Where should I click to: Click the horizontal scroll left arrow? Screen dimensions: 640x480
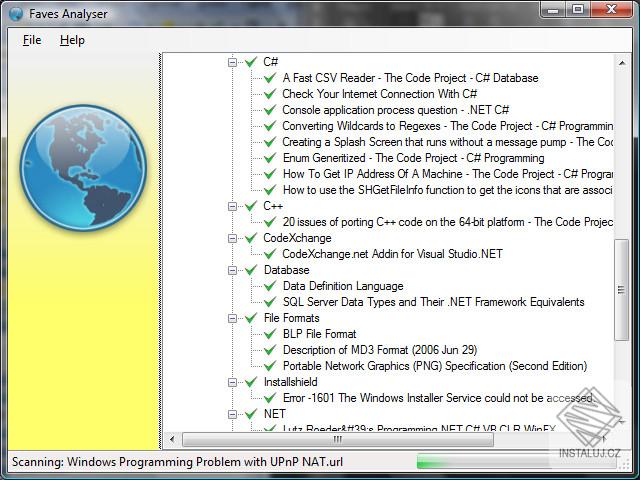[x=172, y=440]
